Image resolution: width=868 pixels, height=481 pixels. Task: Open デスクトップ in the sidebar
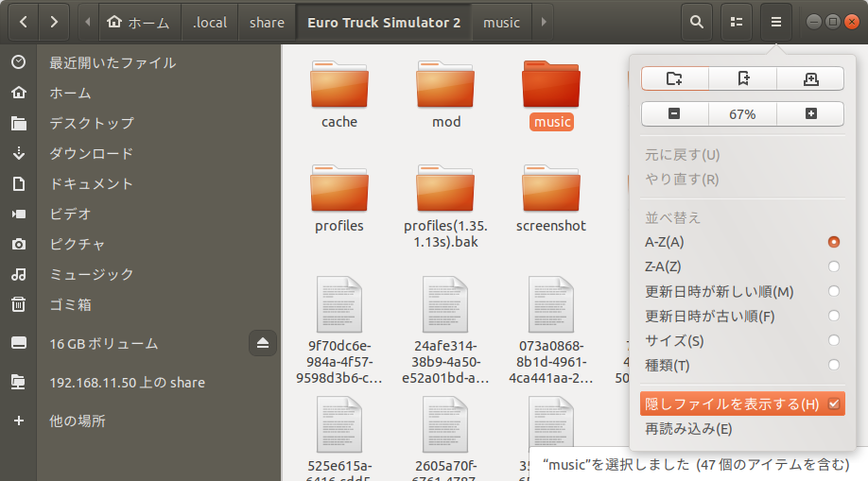[141, 123]
